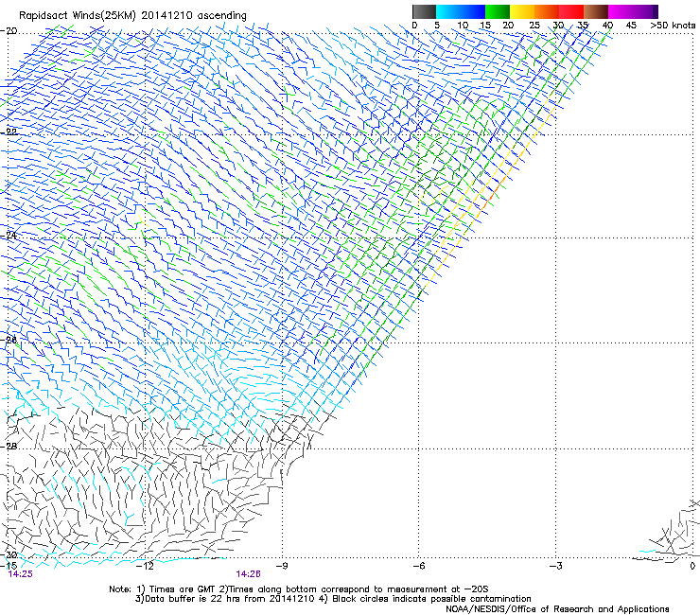Image resolution: width=700 pixels, height=615 pixels.
Task: Click the orange 25-30 knots legend color
Action: (x=547, y=11)
